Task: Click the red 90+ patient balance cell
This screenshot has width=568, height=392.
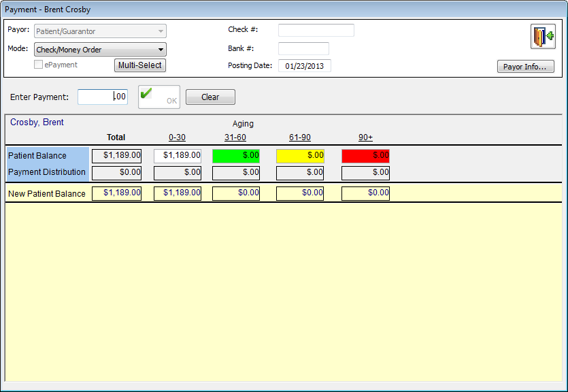Action: coord(365,155)
